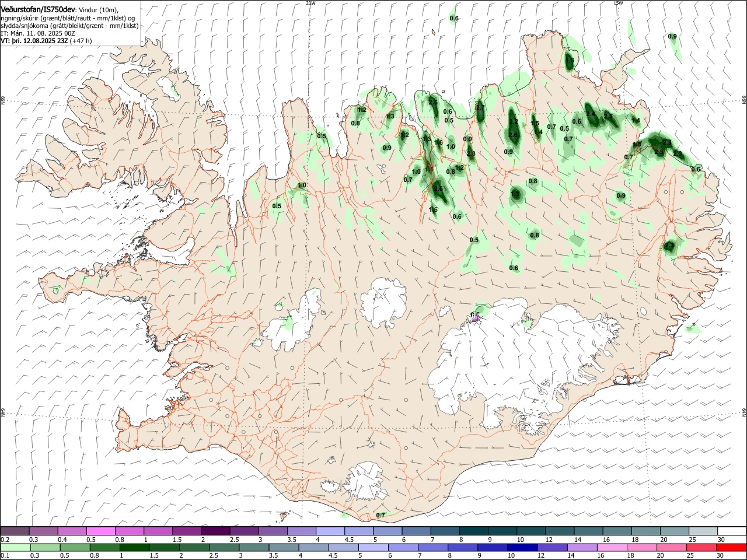The height and width of the screenshot is (560, 747).
Task: Select the 'rigning/skúrir' legend description line
Action: pos(68,18)
